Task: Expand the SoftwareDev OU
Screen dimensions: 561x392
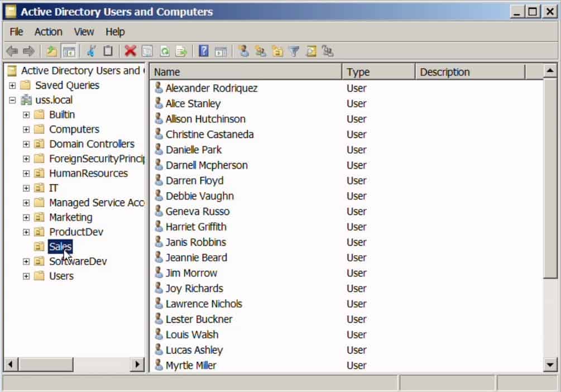Action: coord(26,262)
